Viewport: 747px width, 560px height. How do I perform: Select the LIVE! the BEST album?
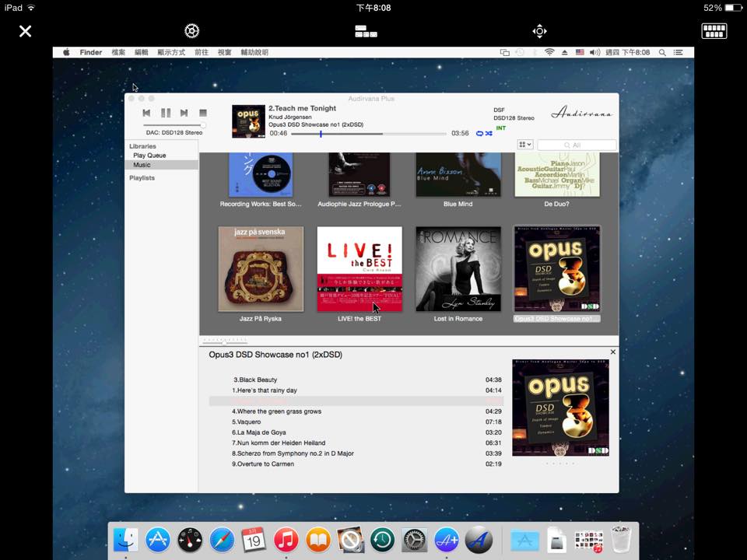[359, 269]
